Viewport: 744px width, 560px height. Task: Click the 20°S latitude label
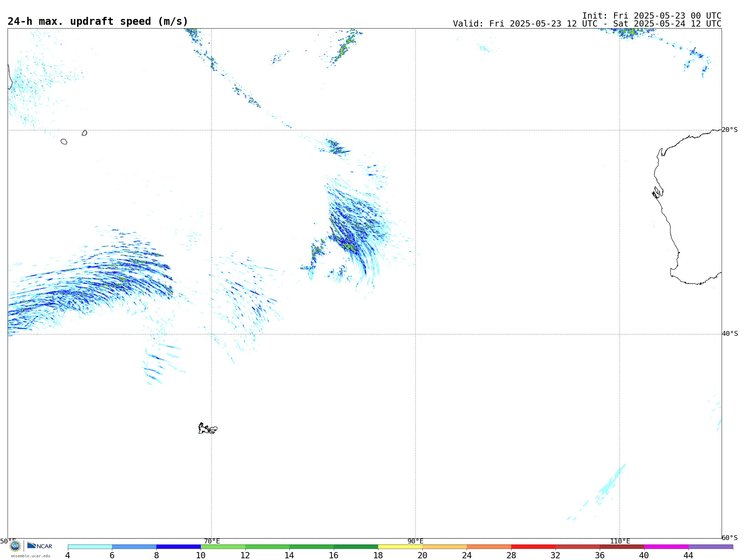coord(730,130)
